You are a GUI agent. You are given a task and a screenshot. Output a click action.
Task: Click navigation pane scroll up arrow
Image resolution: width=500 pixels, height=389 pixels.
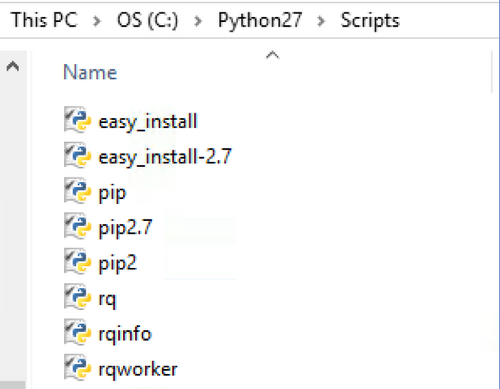(x=13, y=66)
